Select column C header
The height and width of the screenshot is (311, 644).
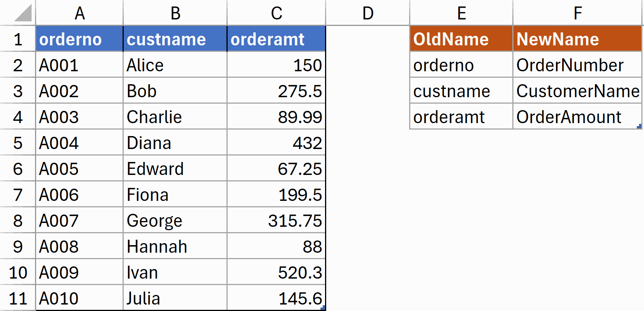[x=276, y=13]
